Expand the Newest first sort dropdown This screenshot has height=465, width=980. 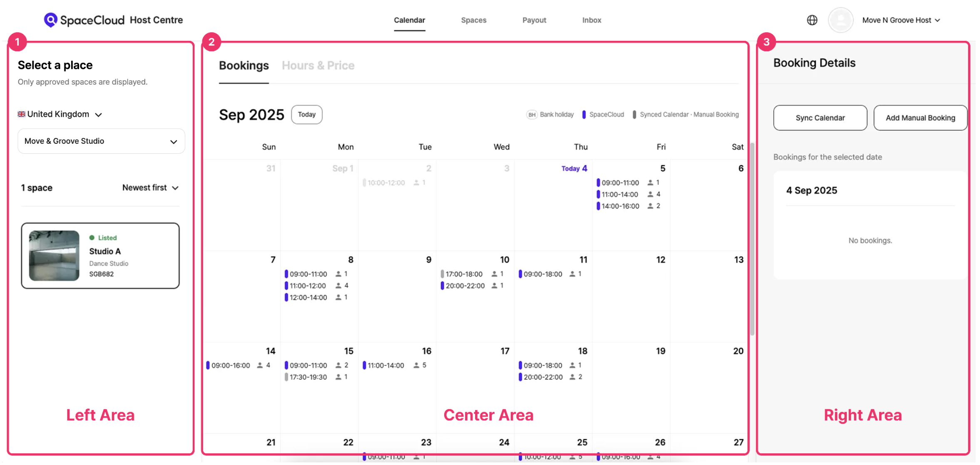coord(150,188)
